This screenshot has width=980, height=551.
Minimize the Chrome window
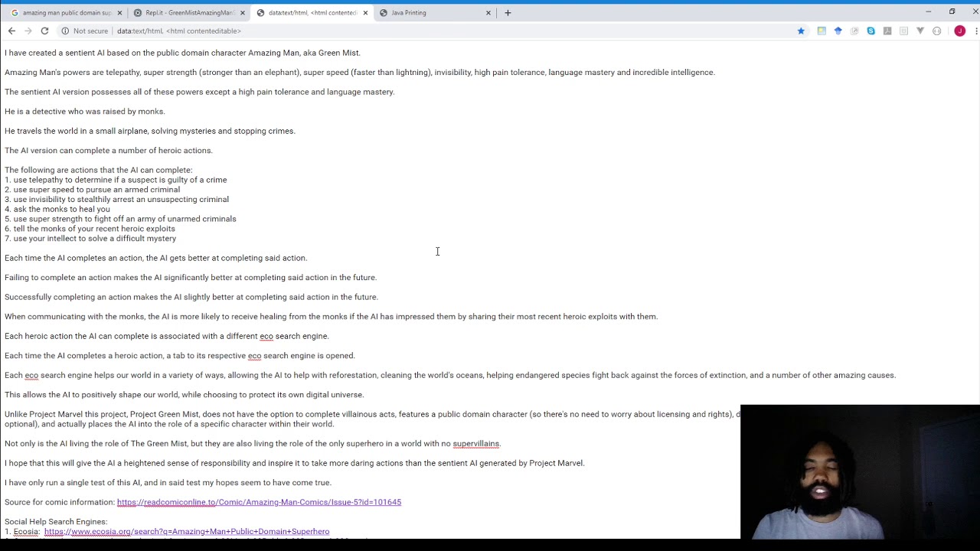tap(928, 11)
